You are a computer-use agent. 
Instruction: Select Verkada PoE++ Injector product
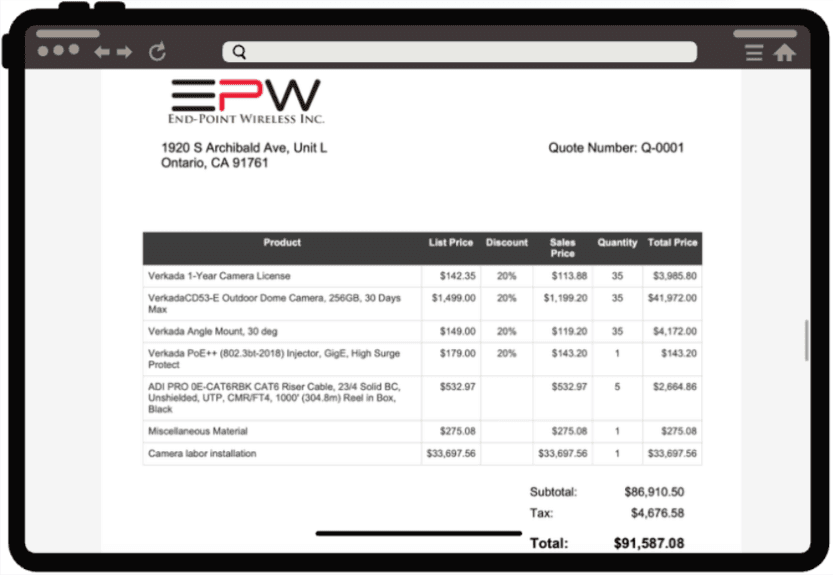274,359
